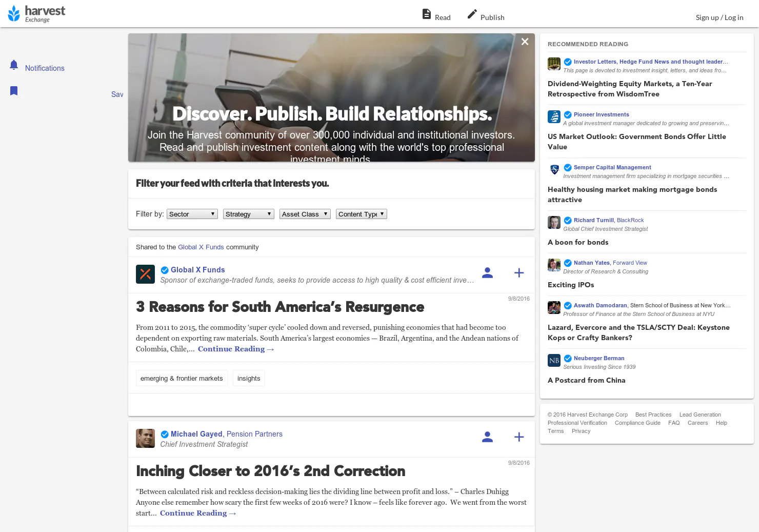Open the Asset Class filter dropdown

click(305, 214)
